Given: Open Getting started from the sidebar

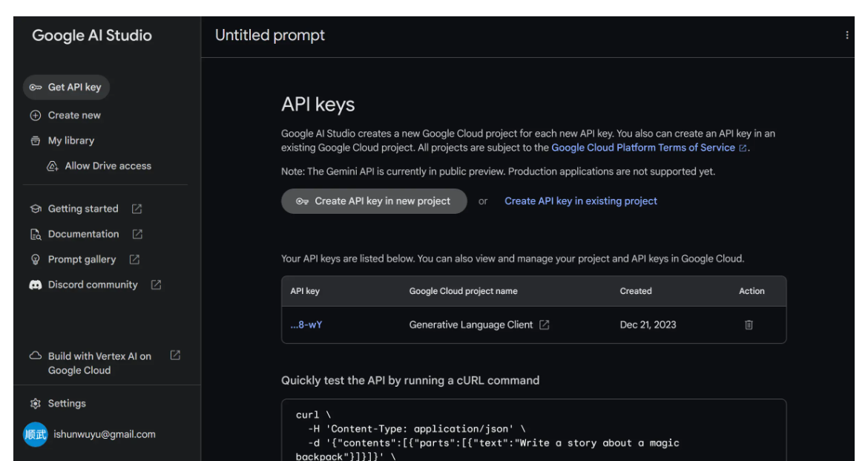Looking at the screenshot, I should pos(83,209).
